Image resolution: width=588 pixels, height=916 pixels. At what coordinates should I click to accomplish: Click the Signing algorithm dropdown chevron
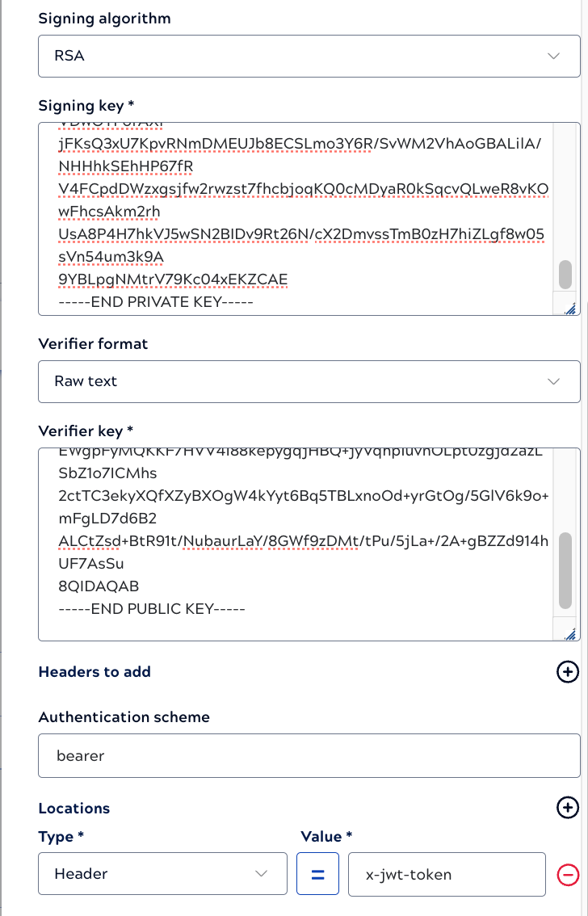(x=554, y=56)
